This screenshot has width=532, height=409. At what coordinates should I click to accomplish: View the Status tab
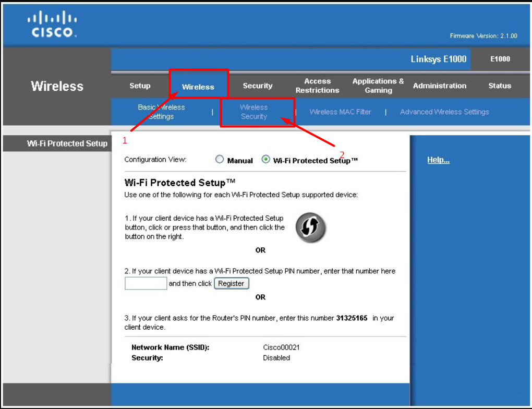(500, 86)
